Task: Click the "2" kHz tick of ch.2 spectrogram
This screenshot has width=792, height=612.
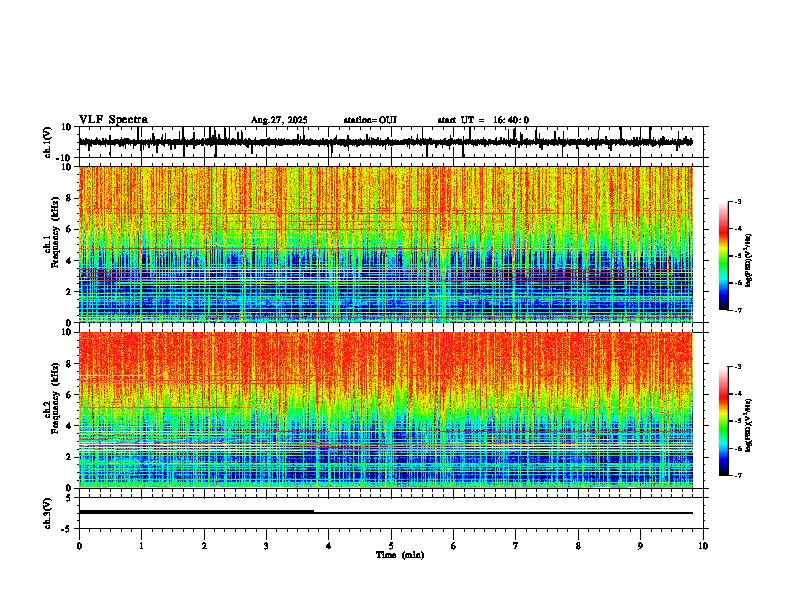Action: pyautogui.click(x=69, y=457)
